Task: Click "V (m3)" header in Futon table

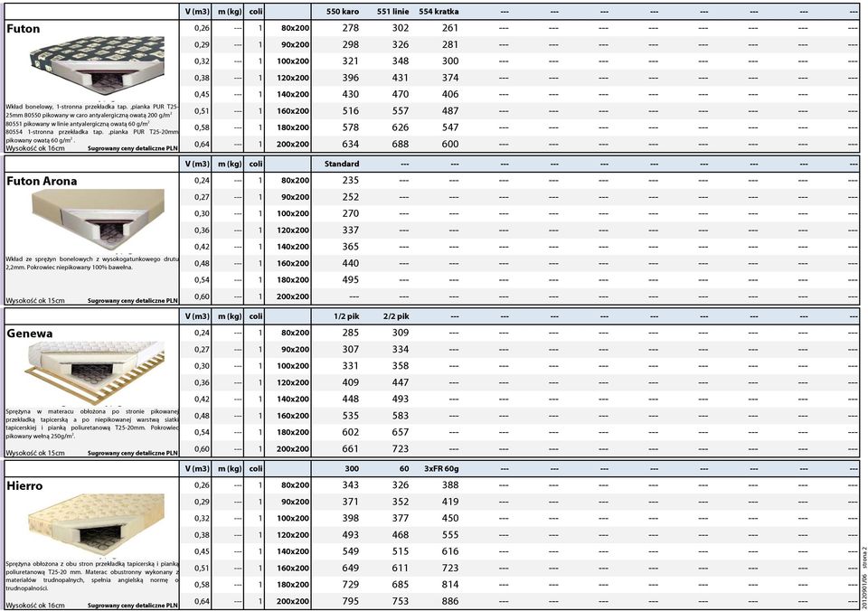Action: [x=196, y=11]
